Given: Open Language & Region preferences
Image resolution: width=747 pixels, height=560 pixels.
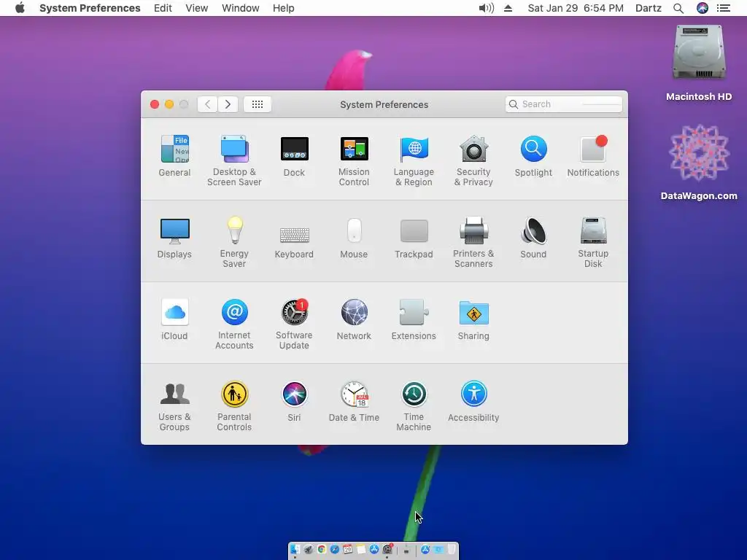Looking at the screenshot, I should (x=414, y=161).
